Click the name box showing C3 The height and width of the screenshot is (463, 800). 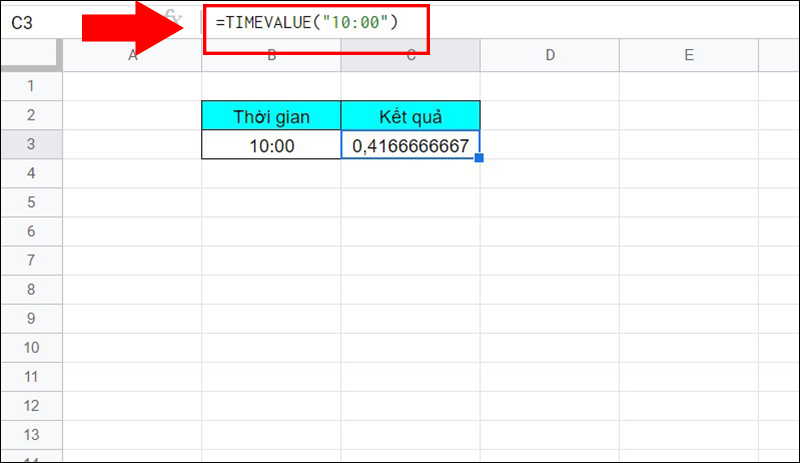pyautogui.click(x=40, y=20)
